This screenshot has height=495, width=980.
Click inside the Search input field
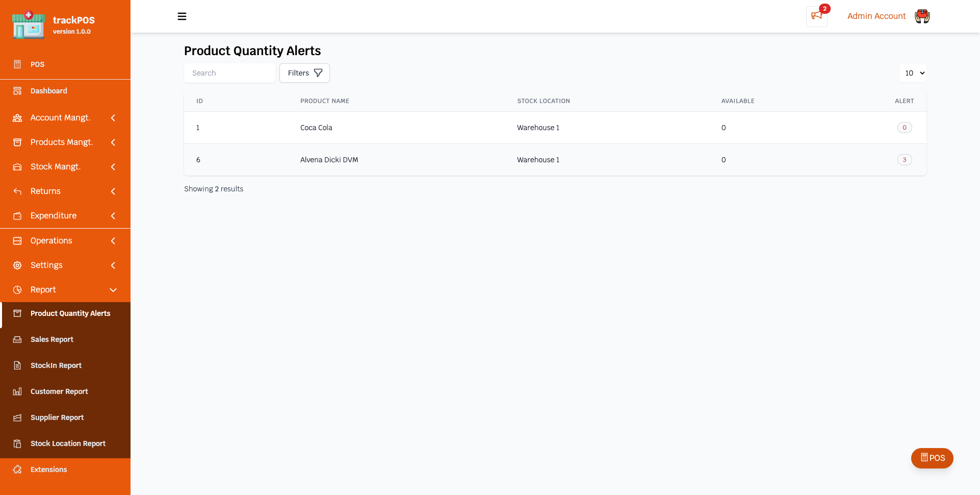point(229,73)
